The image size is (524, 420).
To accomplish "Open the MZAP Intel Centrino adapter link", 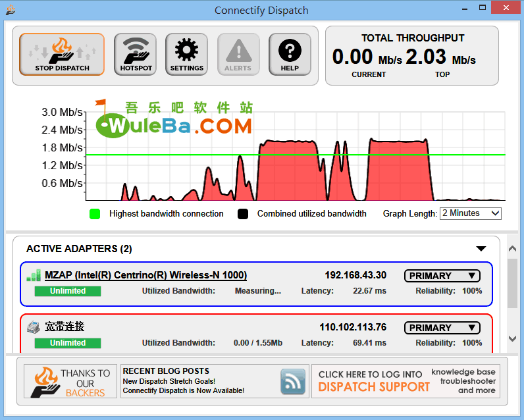I will [x=145, y=275].
